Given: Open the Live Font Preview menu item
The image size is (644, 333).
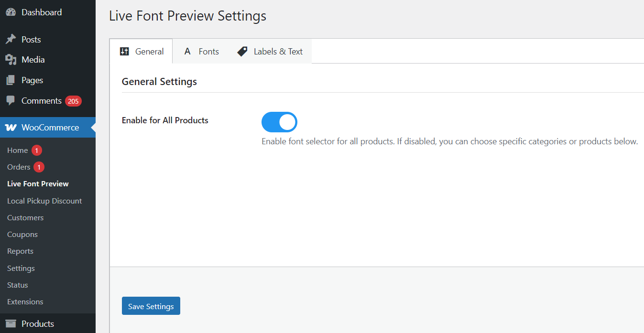Looking at the screenshot, I should pos(37,183).
